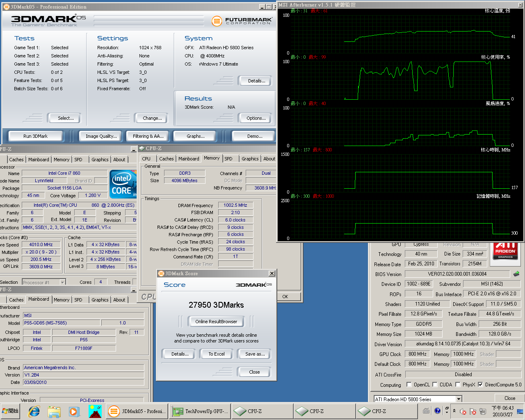525x420 pixels.
Task: Click the network tray icon
Action: [x=483, y=411]
